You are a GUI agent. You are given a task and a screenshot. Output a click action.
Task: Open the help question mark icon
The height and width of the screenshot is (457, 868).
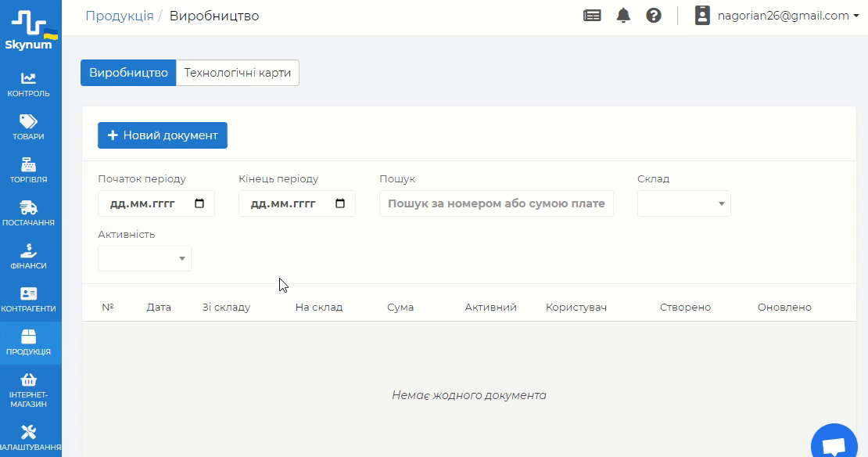click(654, 16)
